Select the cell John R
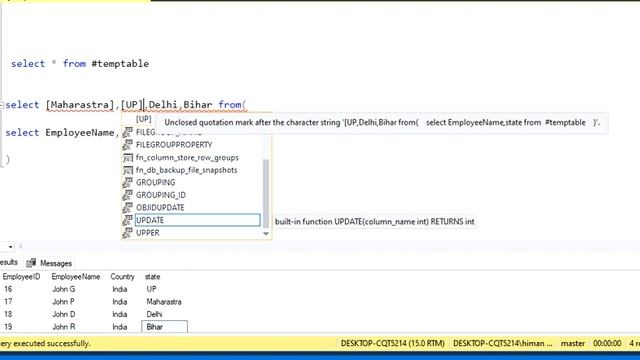The width and height of the screenshot is (640, 360). coord(64,327)
